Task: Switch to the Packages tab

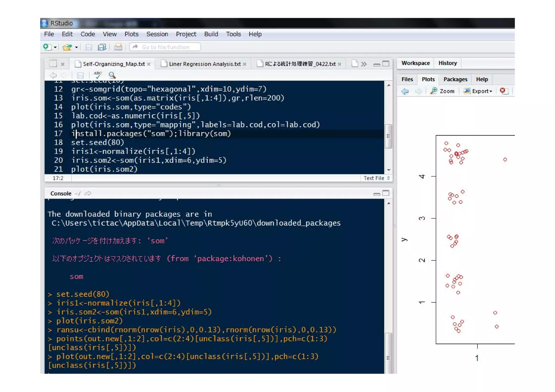Action: click(455, 79)
